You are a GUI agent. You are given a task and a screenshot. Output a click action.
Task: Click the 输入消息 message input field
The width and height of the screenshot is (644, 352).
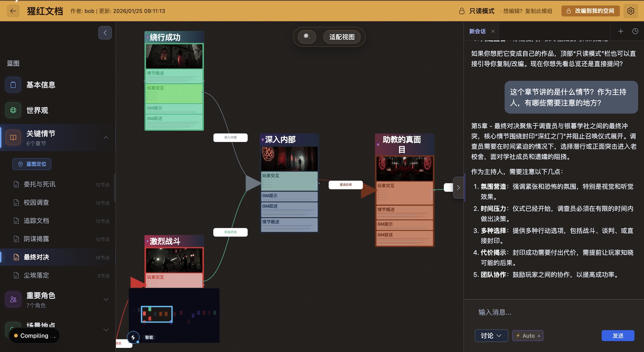537,312
